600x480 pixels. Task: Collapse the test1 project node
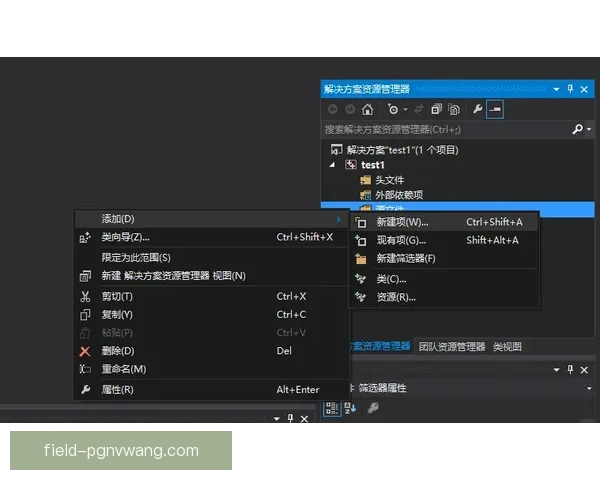click(x=332, y=165)
